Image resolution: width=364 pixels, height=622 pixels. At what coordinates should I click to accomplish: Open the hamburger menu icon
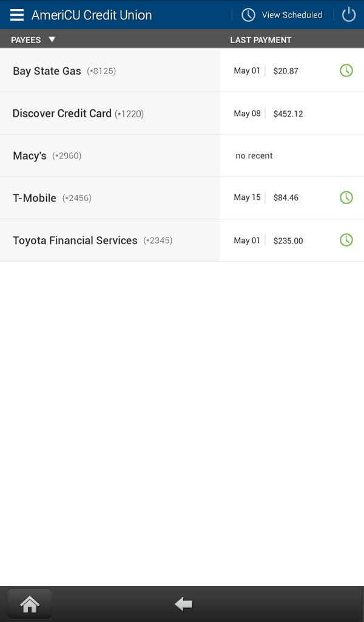(17, 15)
